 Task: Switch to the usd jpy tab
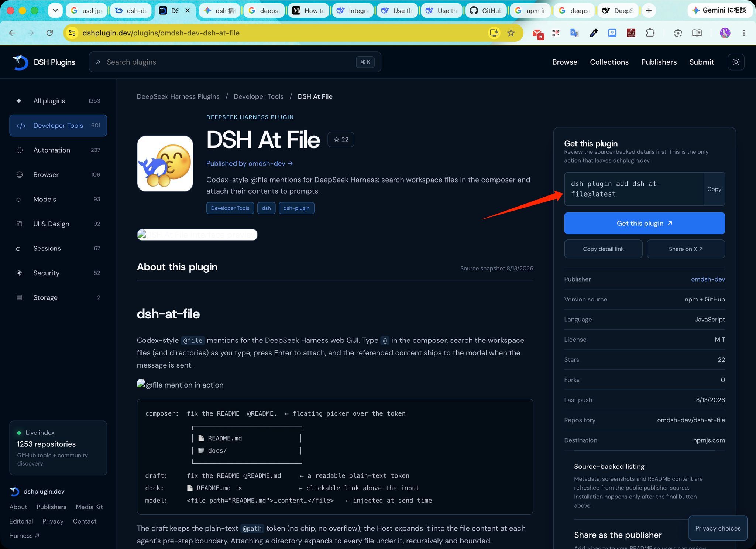click(87, 11)
